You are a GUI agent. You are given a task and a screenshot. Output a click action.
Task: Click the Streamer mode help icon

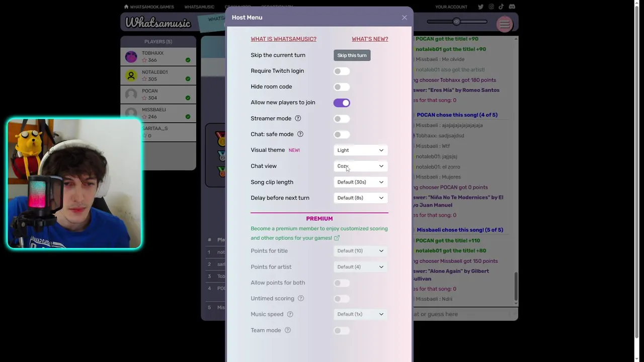click(x=298, y=119)
